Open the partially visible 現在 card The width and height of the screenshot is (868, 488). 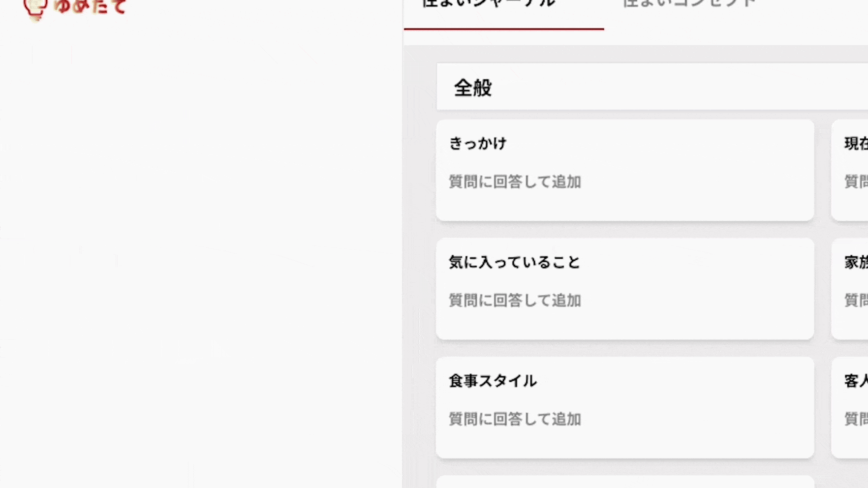pyautogui.click(x=856, y=143)
